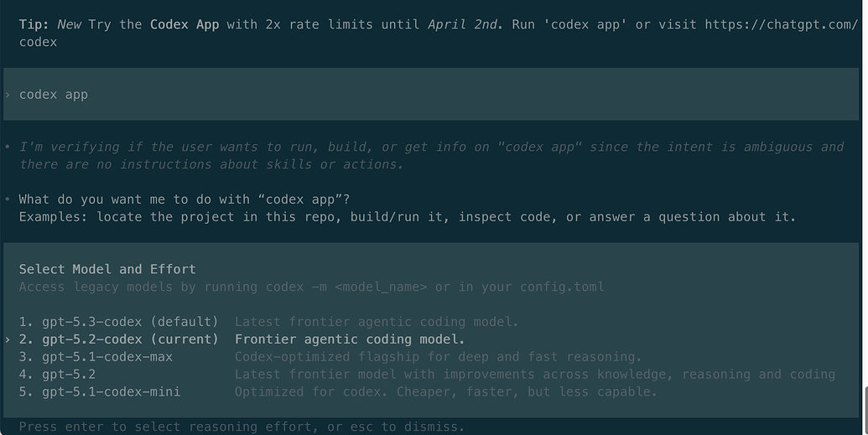Viewport: 868px width, 435px height.
Task: Select the gpt-5.3-codex default model
Action: pyautogui.click(x=119, y=322)
